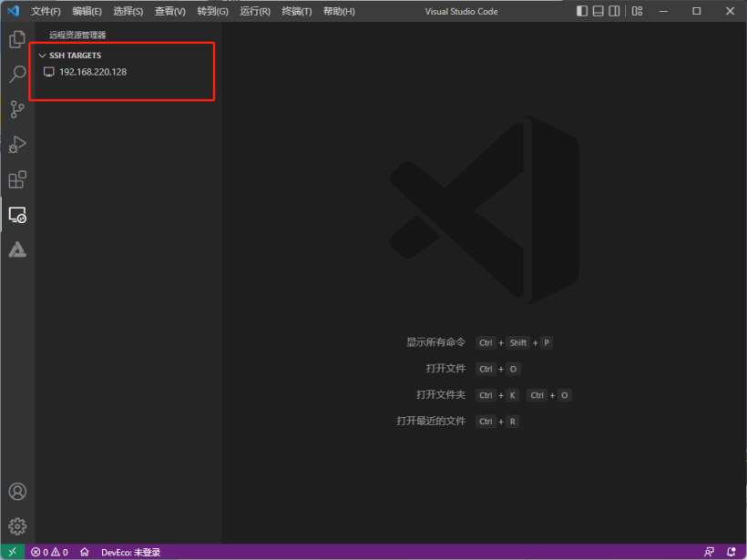Image resolution: width=747 pixels, height=560 pixels.
Task: Click the DevEco: 未登录 status item
Action: pyautogui.click(x=130, y=552)
